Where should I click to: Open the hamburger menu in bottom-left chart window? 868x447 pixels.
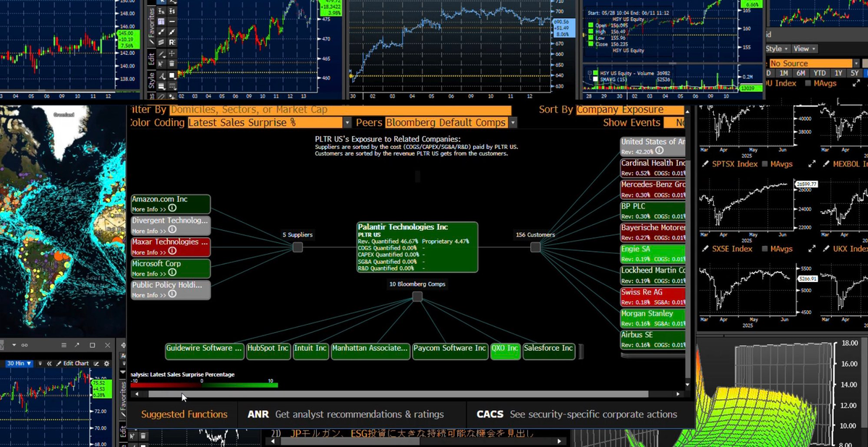click(x=64, y=345)
